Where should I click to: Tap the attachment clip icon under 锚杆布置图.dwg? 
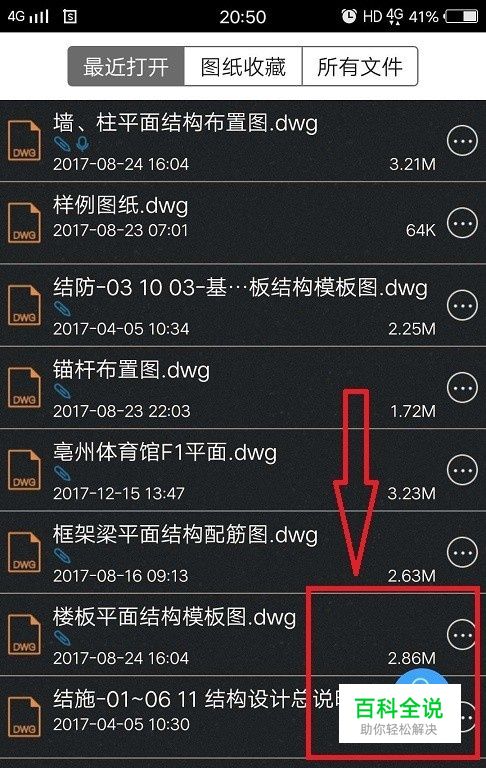(x=62, y=390)
